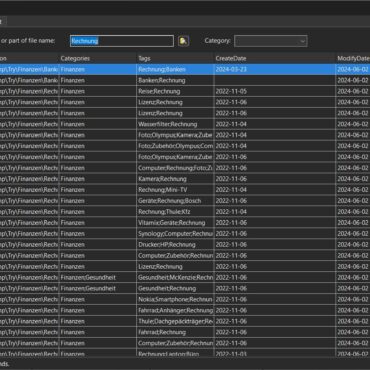The width and height of the screenshot is (370, 370).
Task: Open the Category dropdown
Action: click(x=271, y=41)
